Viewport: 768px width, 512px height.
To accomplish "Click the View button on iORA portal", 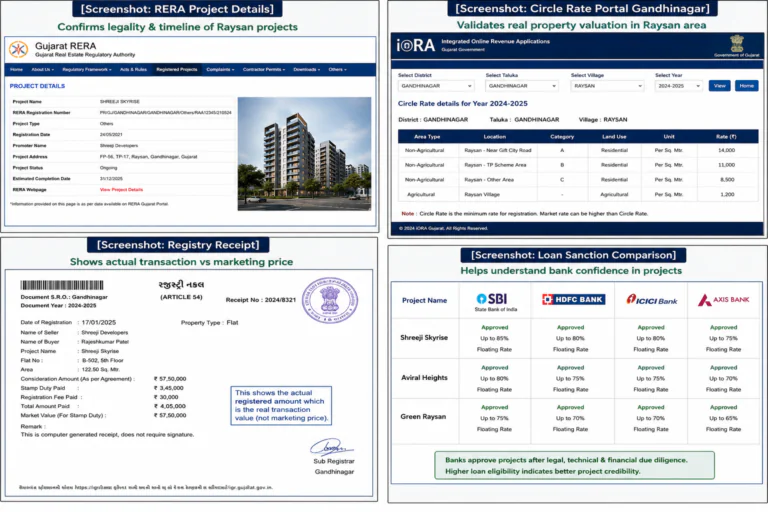I will [720, 86].
